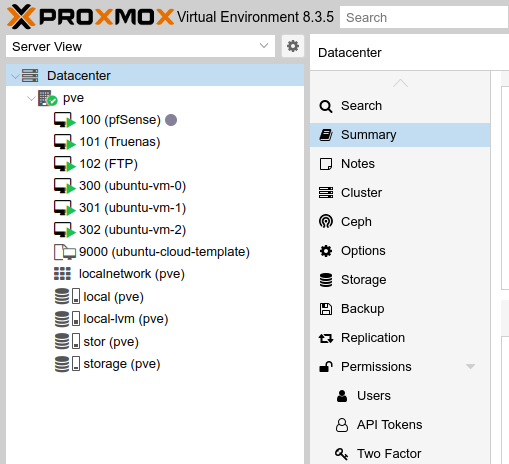Screen dimensions: 509x464
Task: Click the VM icon for 301 (ubuntu-vm-1)
Action: 65,208
